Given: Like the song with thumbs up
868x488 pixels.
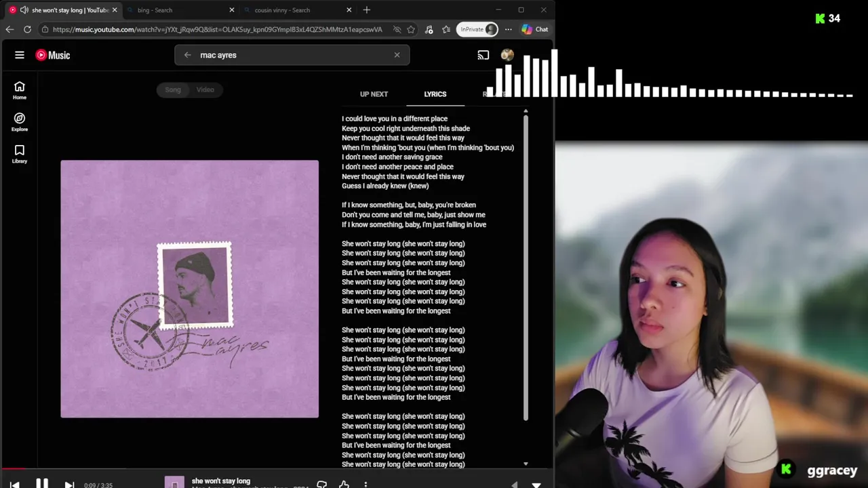Looking at the screenshot, I should coord(344,485).
